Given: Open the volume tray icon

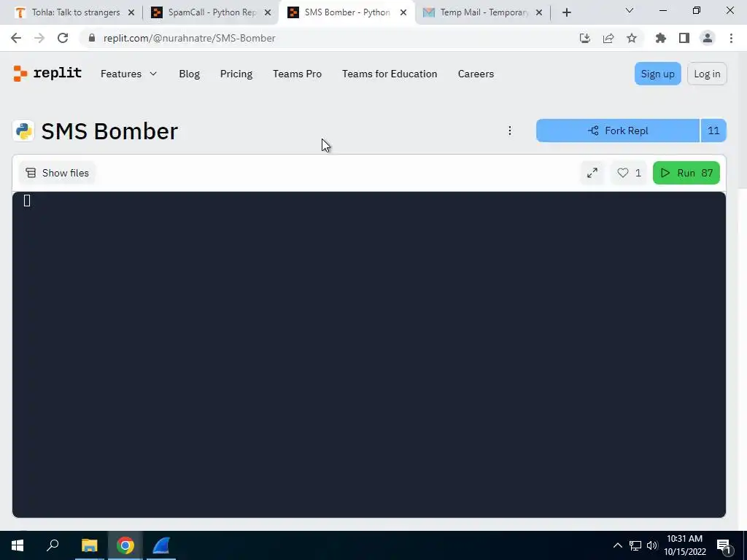Looking at the screenshot, I should click(x=652, y=545).
